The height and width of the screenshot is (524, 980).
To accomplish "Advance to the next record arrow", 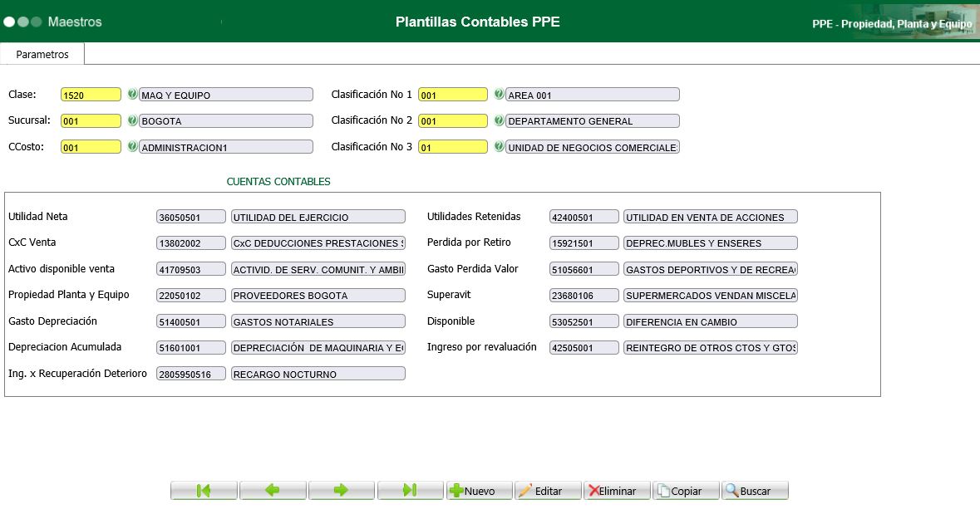I will [342, 490].
